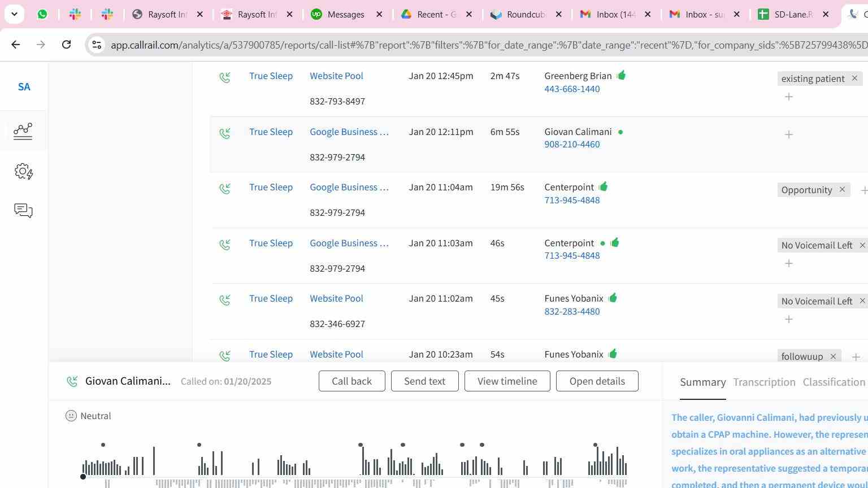This screenshot has width=868, height=488.
Task: Go back with browser back arrow
Action: click(x=15, y=44)
